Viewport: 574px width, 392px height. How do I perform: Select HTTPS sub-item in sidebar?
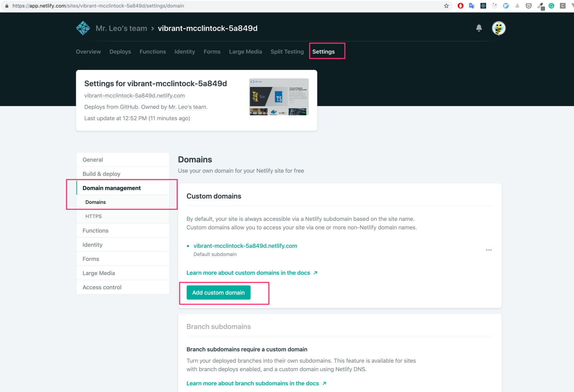[123, 216]
